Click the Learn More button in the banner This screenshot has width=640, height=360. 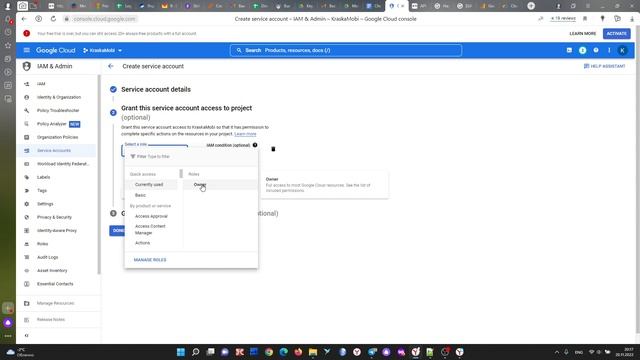582,33
